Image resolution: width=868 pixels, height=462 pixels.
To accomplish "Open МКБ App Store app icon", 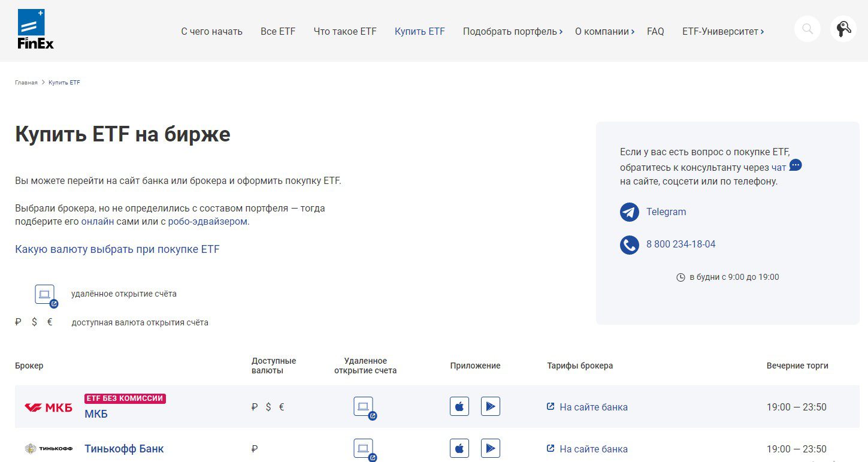I will pos(459,406).
